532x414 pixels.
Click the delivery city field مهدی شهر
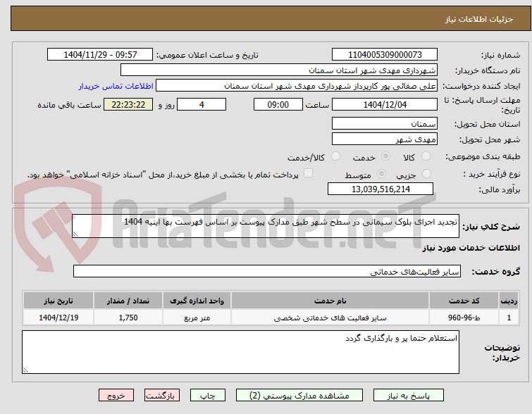(x=385, y=139)
